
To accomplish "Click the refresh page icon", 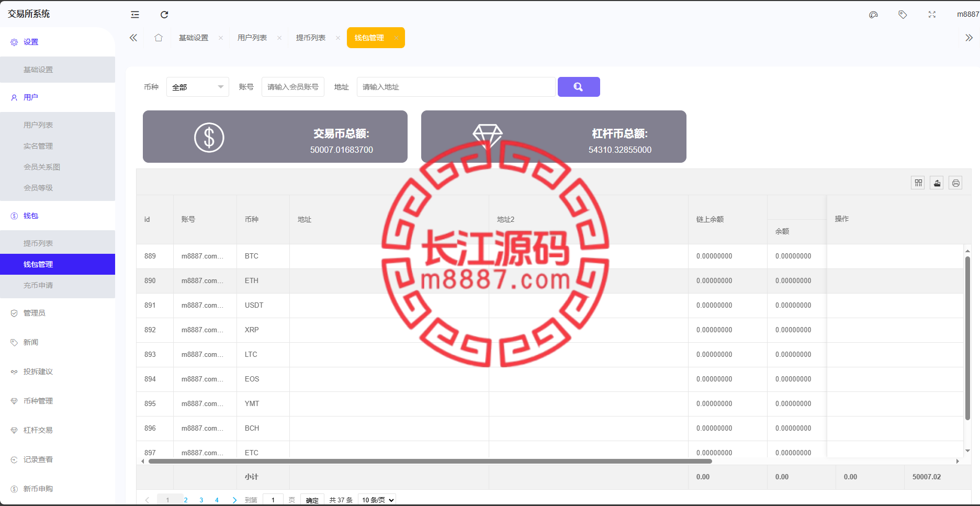I will (164, 15).
